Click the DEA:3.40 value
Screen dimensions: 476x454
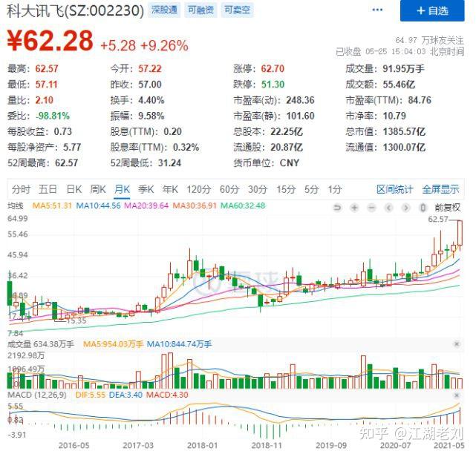(x=125, y=395)
